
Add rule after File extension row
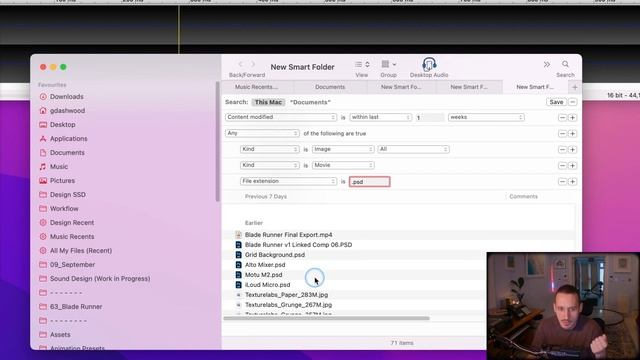(572, 182)
